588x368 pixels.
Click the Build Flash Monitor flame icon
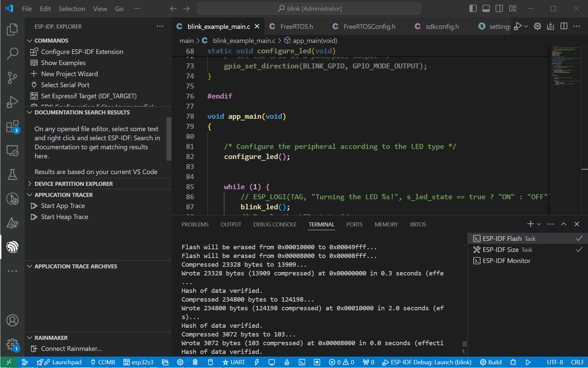tap(287, 362)
